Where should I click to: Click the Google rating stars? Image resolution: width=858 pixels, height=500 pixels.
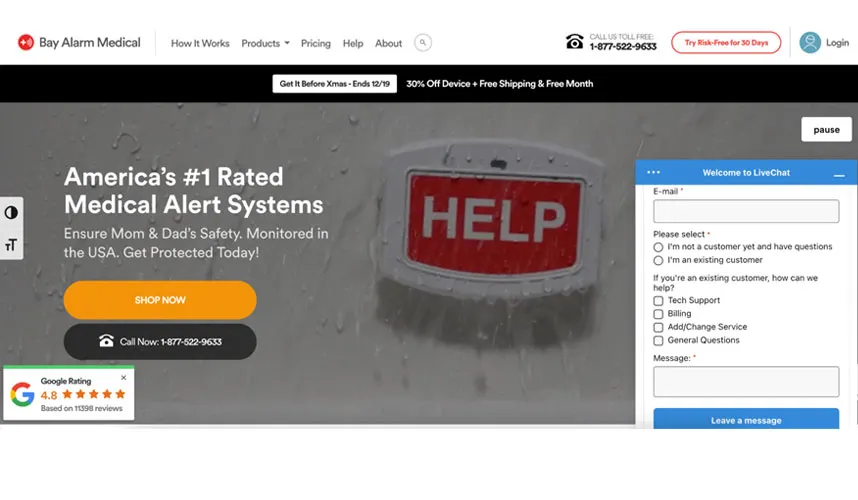(94, 394)
